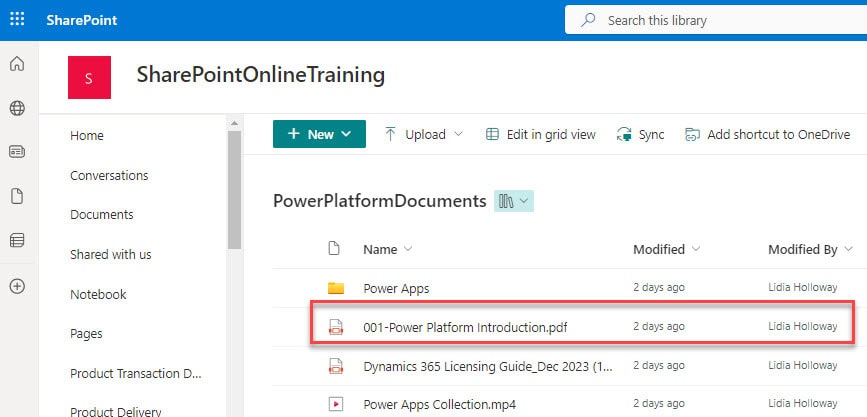867x417 pixels.
Task: Open the SharePointOnlineTraining site title
Action: click(x=260, y=75)
